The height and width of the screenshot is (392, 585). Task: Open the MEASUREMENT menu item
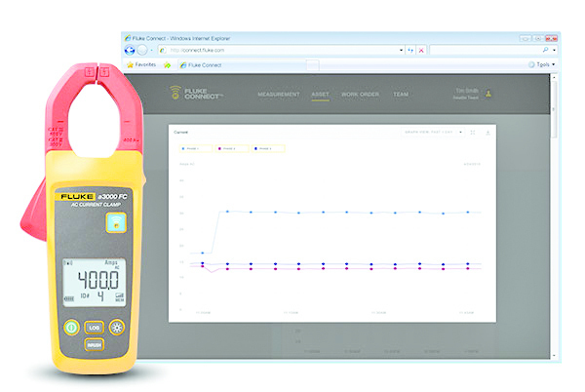pos(278,95)
